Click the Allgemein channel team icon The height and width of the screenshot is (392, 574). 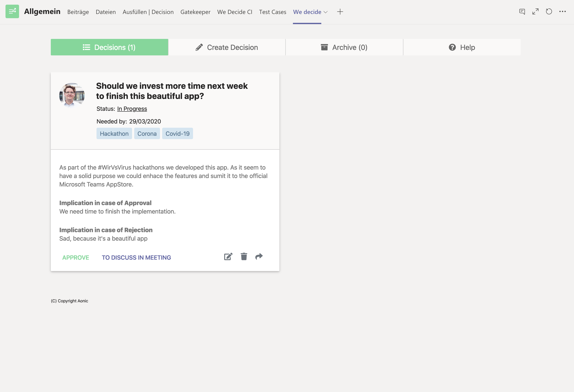tap(12, 11)
